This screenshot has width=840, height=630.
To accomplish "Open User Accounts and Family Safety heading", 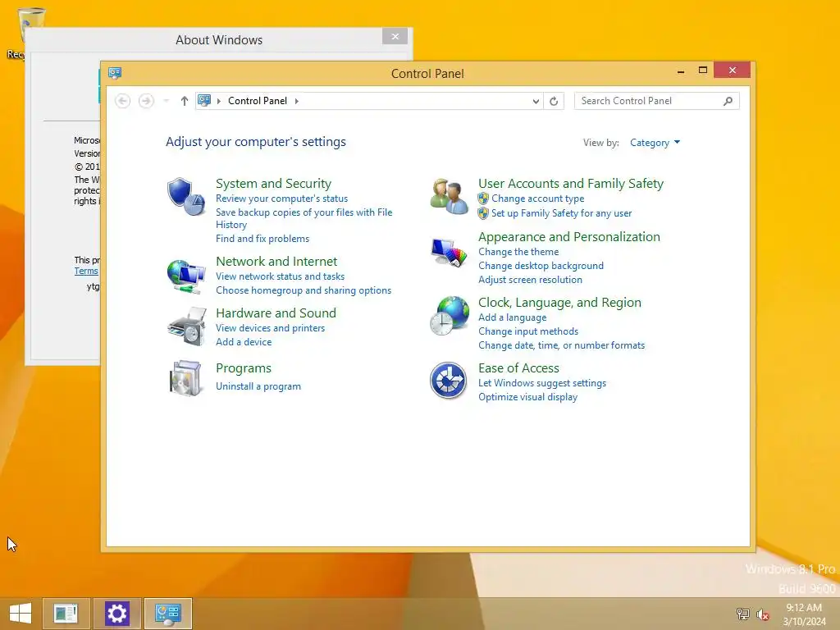I will (x=571, y=183).
